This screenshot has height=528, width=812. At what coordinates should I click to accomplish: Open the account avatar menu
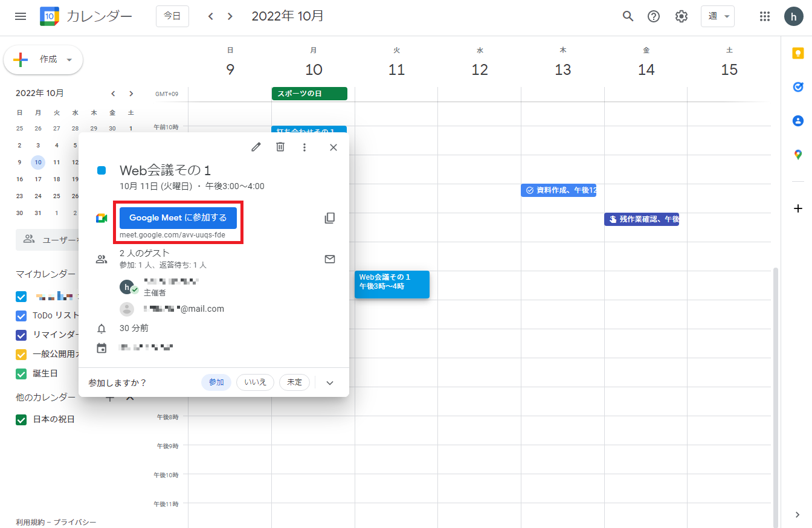click(794, 16)
